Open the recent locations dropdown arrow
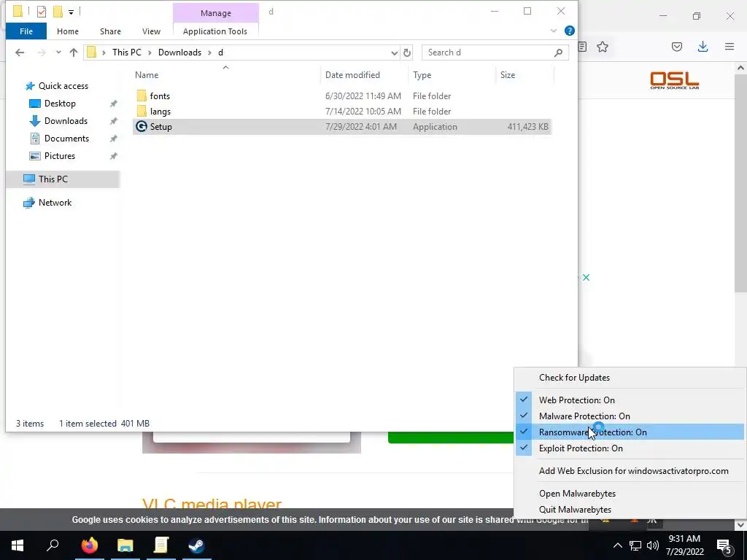Screen dimensions: 747x560 point(58,52)
